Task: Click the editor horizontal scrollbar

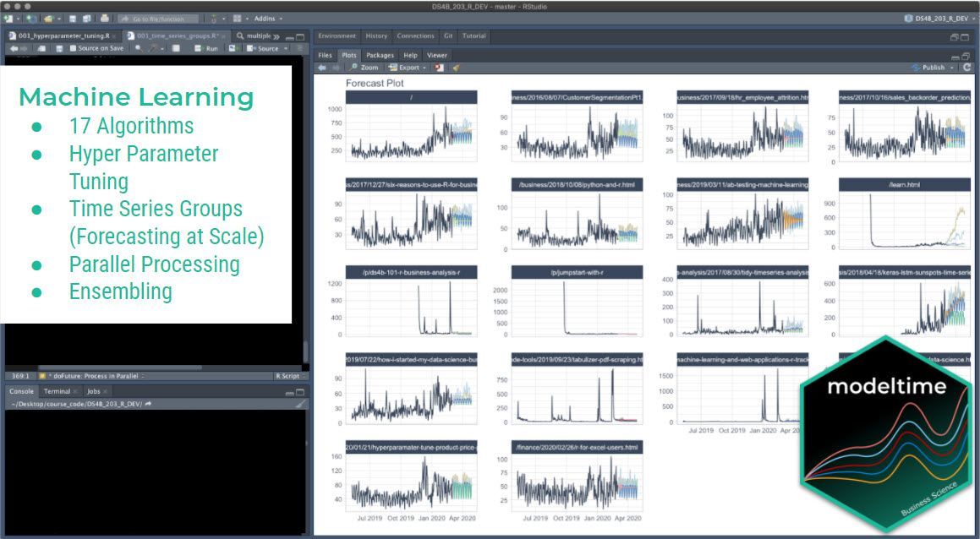Action: [x=120, y=367]
